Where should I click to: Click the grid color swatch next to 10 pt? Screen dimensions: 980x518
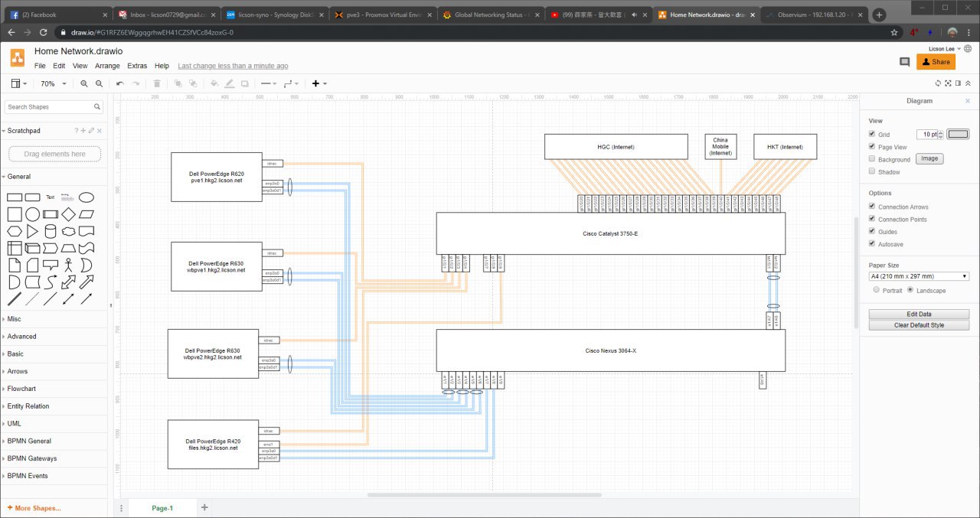(958, 134)
